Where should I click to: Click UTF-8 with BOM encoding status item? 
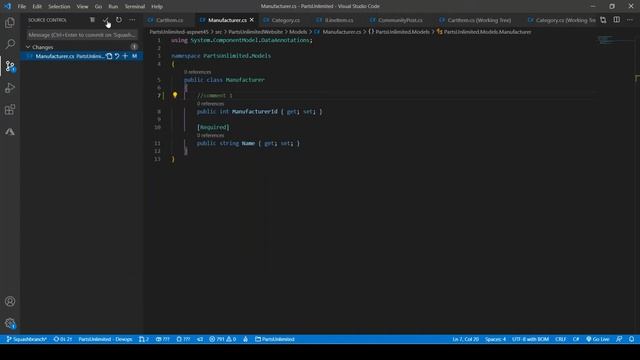click(530, 339)
